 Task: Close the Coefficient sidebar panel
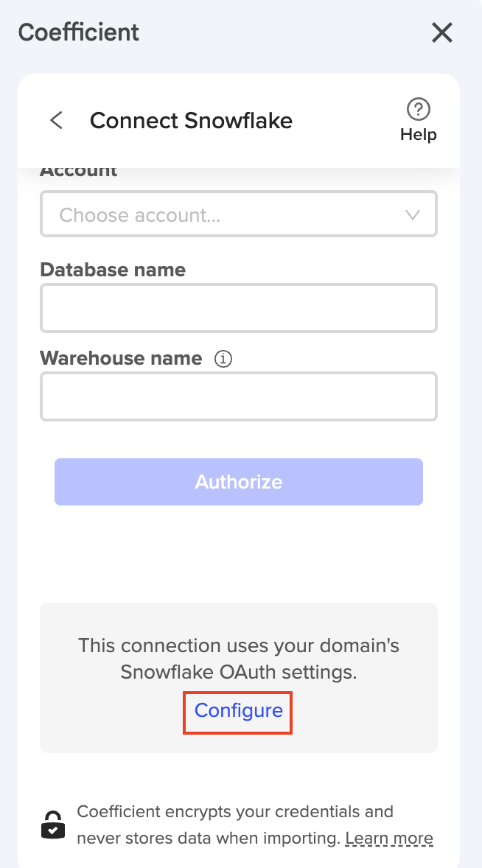pos(441,32)
